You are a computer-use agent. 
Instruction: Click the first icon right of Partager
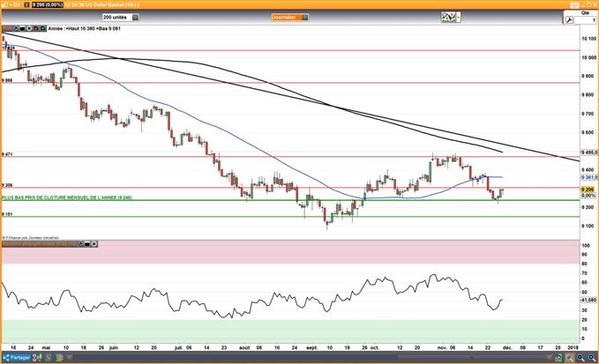(x=37, y=358)
